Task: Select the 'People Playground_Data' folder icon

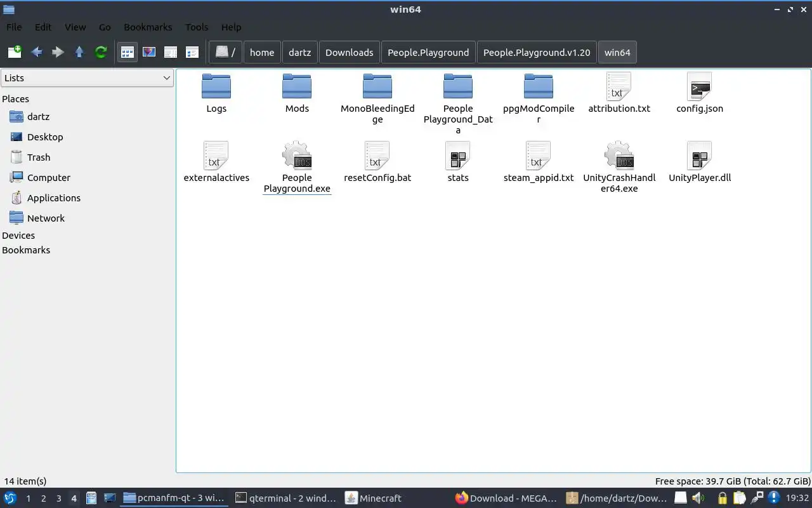Action: tap(458, 86)
